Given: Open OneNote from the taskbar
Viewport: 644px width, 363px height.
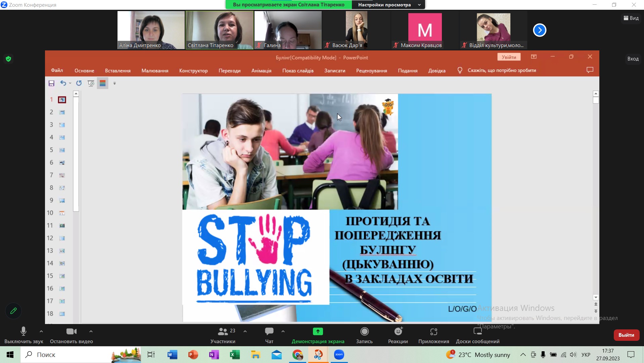Looking at the screenshot, I should click(x=214, y=355).
